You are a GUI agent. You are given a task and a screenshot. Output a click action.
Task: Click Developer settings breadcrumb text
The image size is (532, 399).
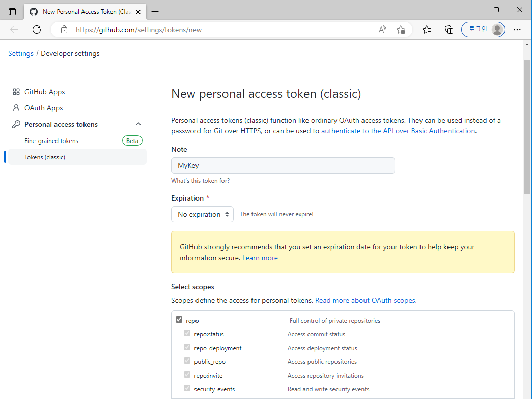click(x=70, y=53)
